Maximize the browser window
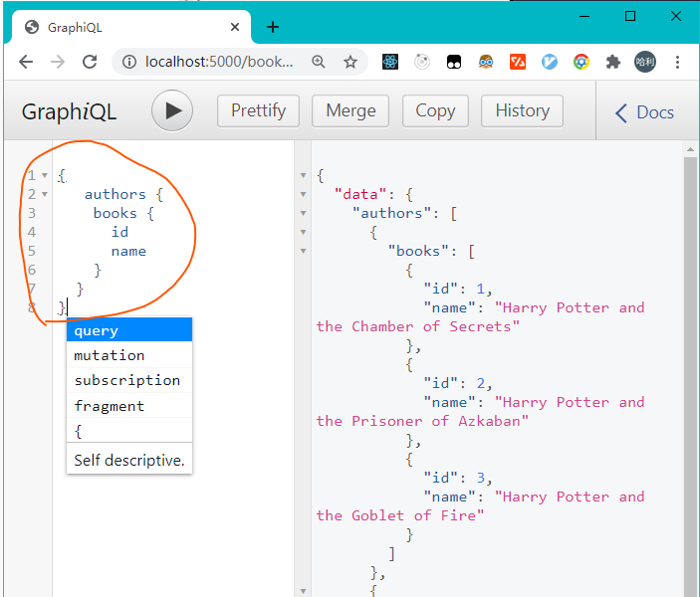700x597 pixels. [630, 17]
